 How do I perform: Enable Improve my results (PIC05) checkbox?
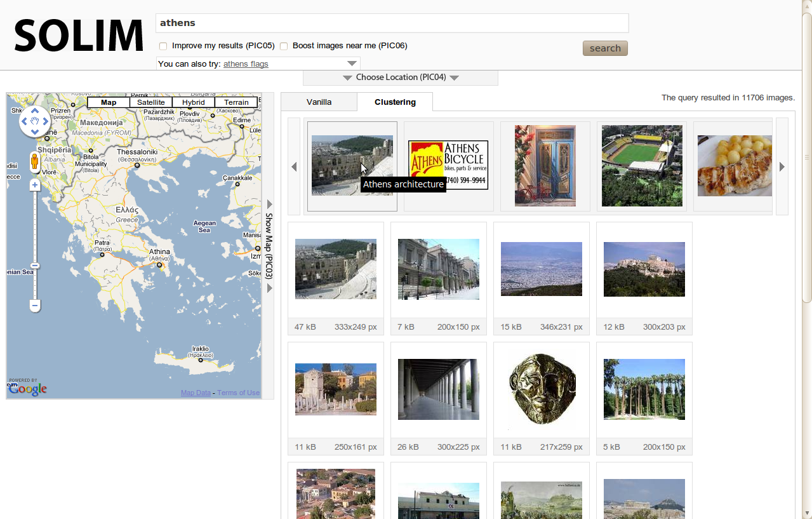[x=163, y=46]
